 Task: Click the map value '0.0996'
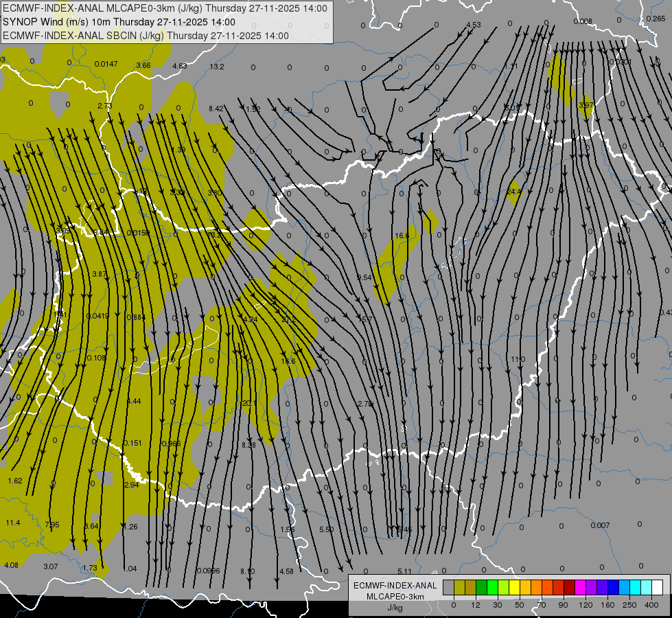click(x=208, y=571)
